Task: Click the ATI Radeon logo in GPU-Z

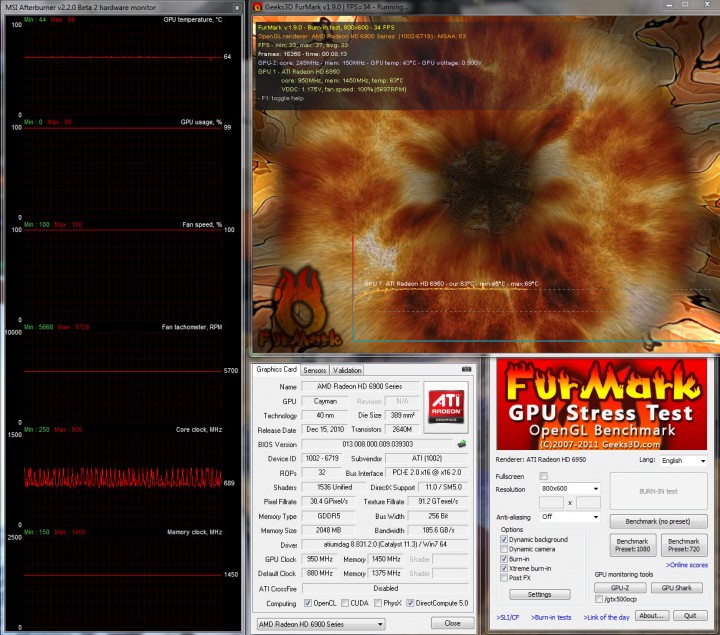Action: pos(445,407)
